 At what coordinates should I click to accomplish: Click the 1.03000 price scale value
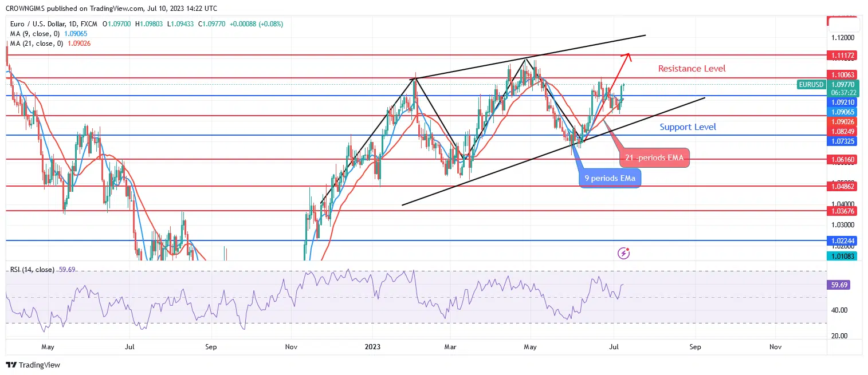click(x=842, y=225)
